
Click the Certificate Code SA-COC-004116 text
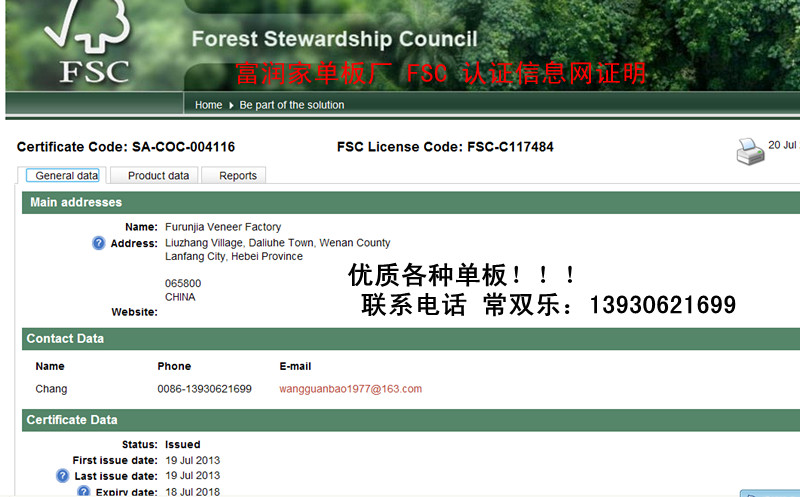click(126, 147)
